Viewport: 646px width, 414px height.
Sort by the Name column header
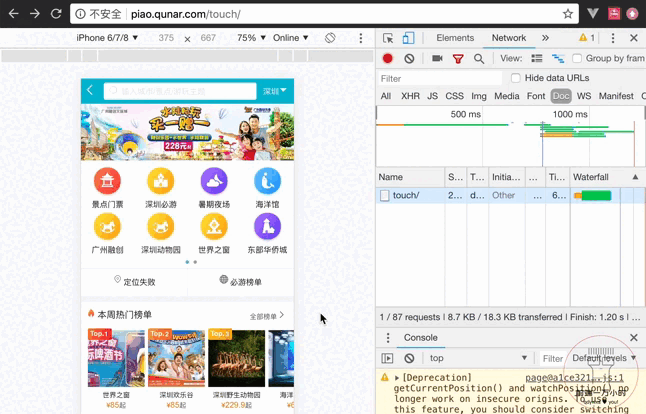point(410,177)
